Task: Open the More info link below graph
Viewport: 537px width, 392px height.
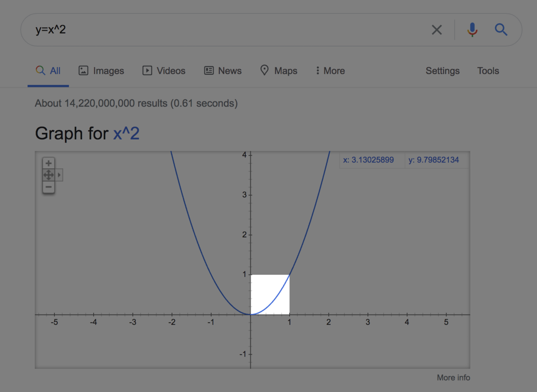Action: point(453,378)
